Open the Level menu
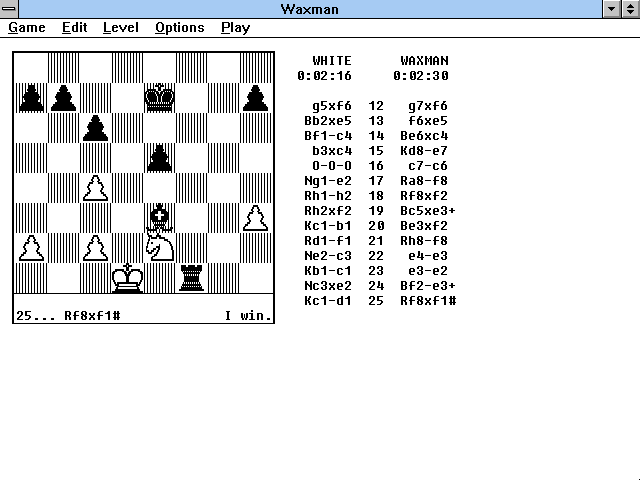The image size is (640, 480). pos(120,28)
